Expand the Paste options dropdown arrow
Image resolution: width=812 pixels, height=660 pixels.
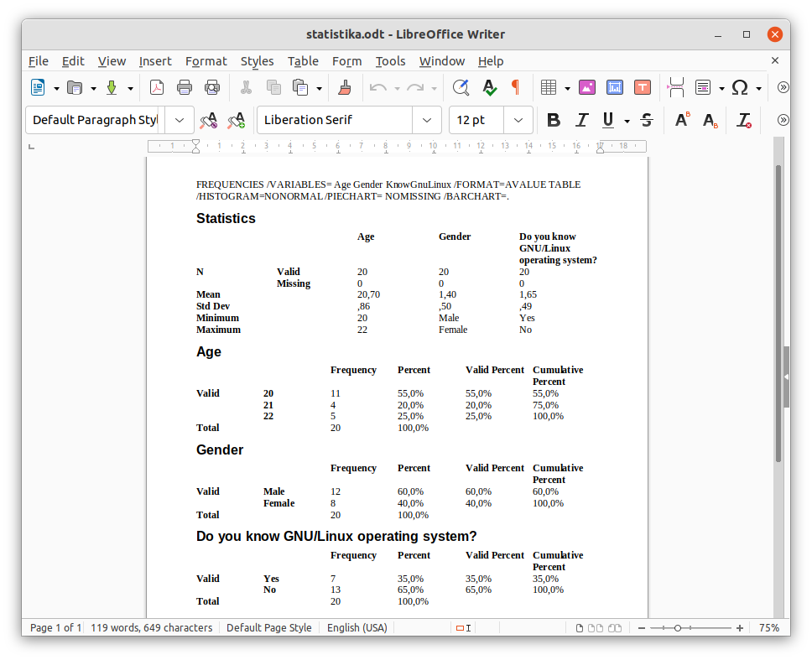coord(319,89)
